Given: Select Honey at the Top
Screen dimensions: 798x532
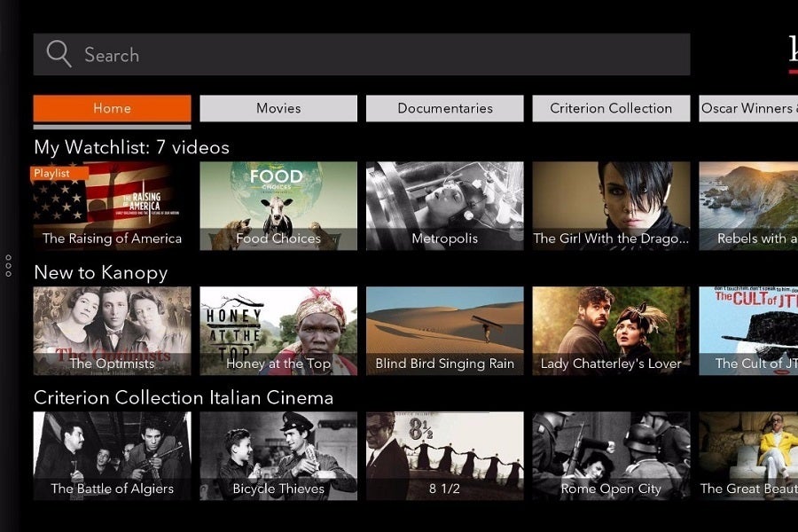Looking at the screenshot, I should pos(278,331).
